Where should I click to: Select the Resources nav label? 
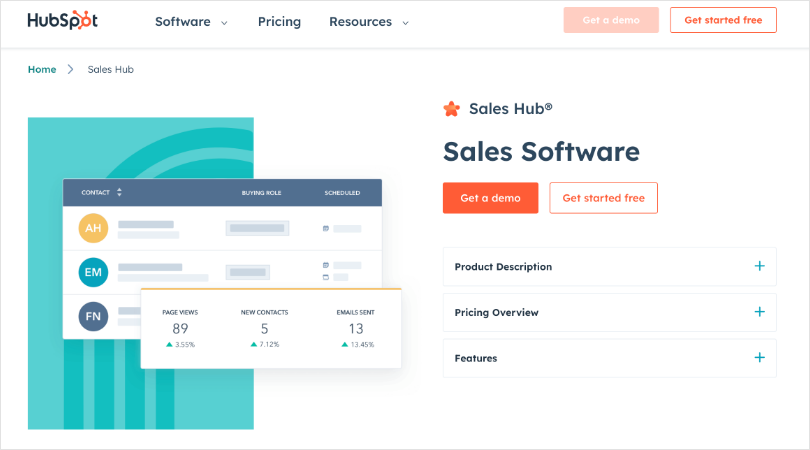point(361,22)
